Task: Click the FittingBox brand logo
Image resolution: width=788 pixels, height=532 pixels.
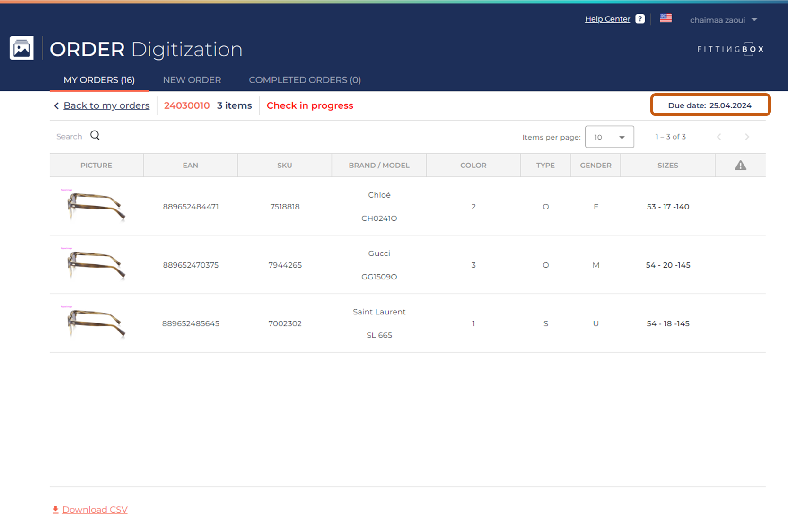Action: (730, 49)
